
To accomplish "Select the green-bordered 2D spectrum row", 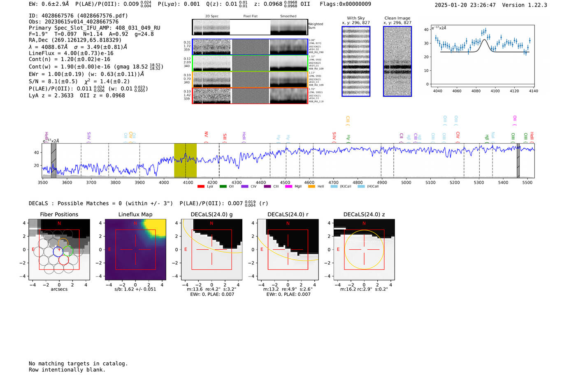I will tap(250, 63).
